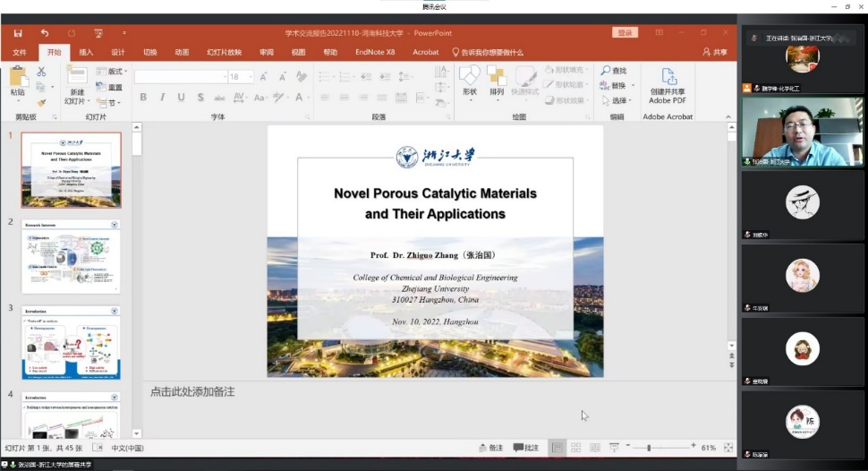Click the Save icon in quick access toolbar

pyautogui.click(x=18, y=33)
